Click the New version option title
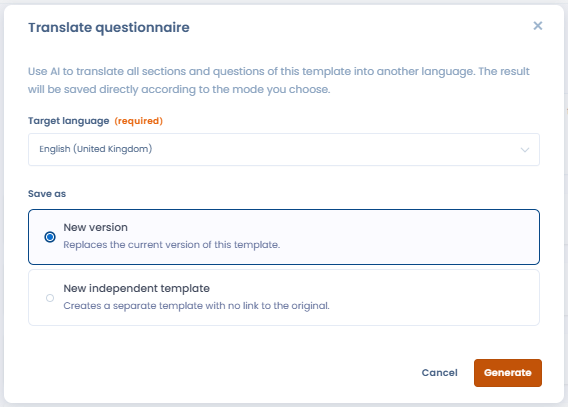 (x=96, y=227)
